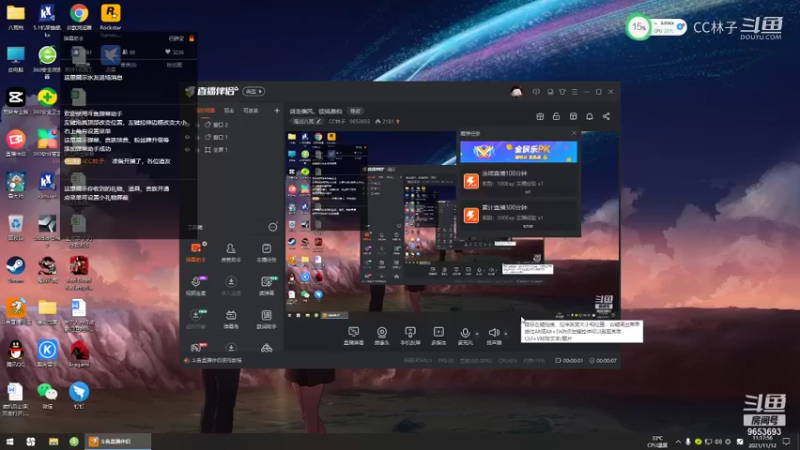
Task: Edit the stream category tag
Action: click(x=307, y=121)
